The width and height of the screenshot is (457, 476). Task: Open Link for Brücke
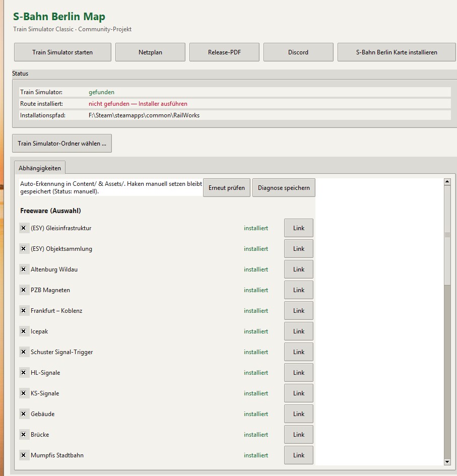[299, 434]
